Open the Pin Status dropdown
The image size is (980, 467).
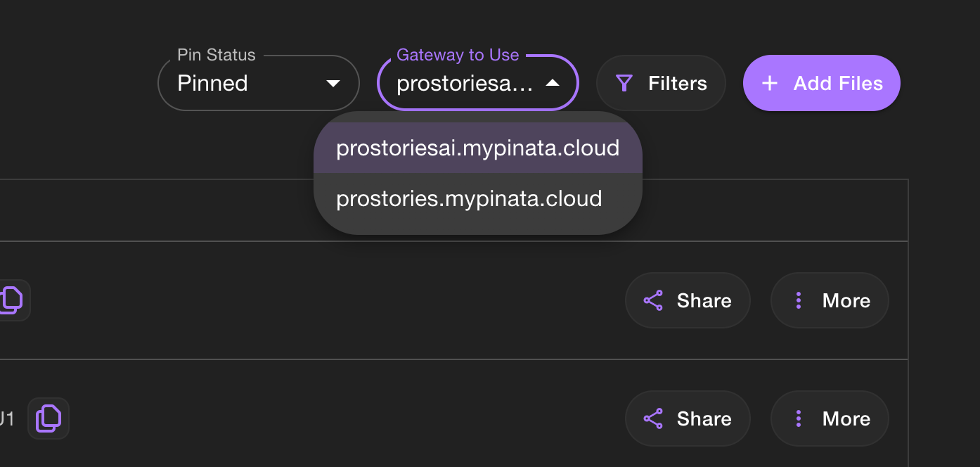pos(259,83)
